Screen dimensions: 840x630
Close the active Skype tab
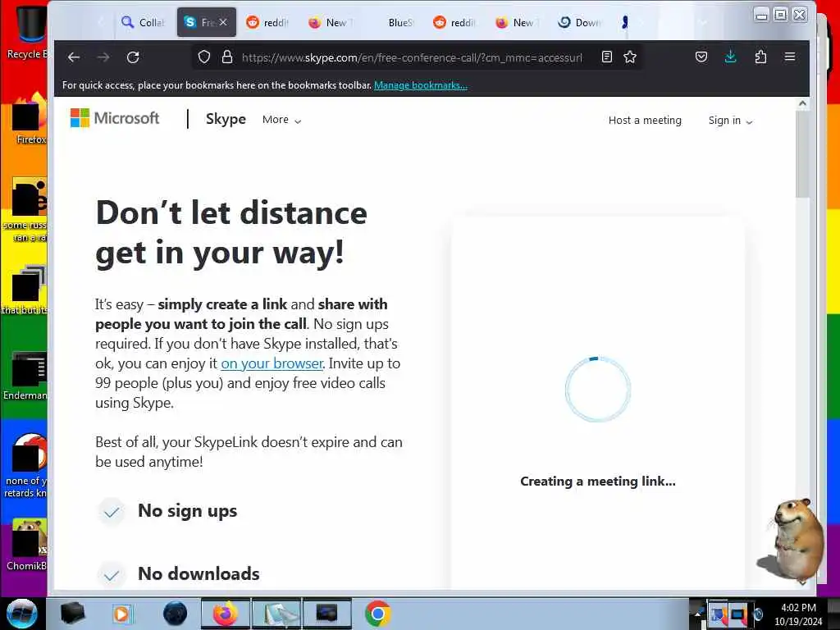pos(223,22)
